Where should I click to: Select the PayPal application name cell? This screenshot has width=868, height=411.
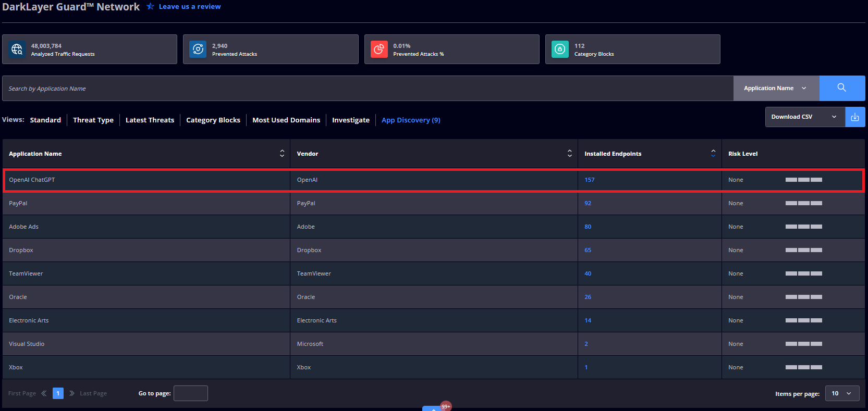tap(146, 203)
